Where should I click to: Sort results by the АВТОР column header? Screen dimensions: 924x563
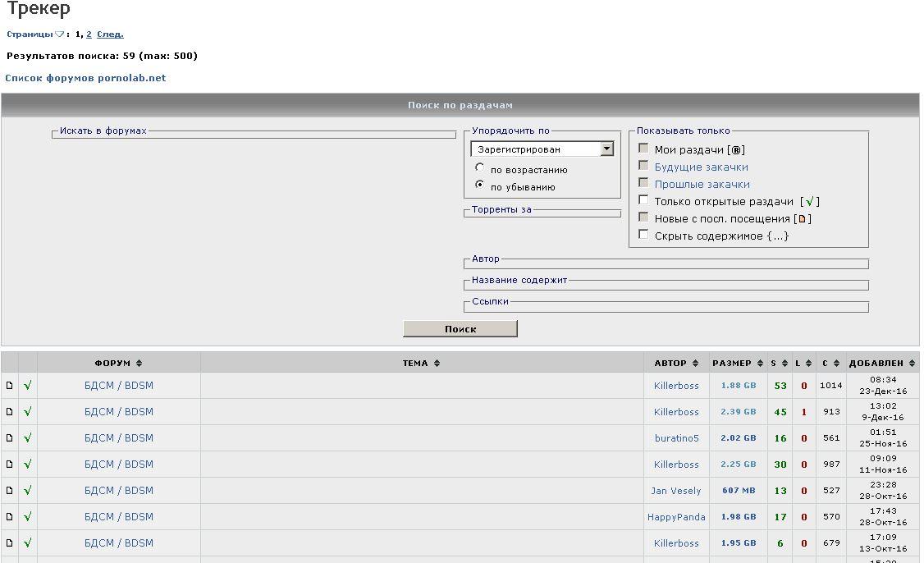[670, 364]
